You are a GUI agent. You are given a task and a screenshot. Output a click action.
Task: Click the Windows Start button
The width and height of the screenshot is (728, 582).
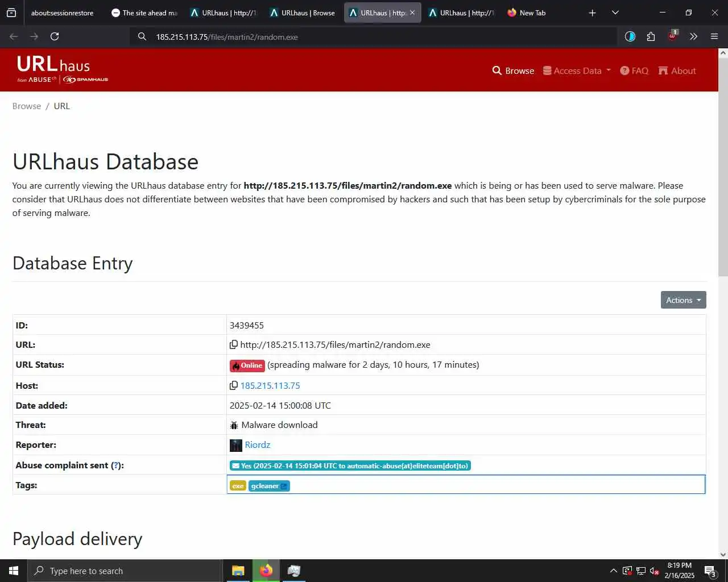(x=14, y=571)
